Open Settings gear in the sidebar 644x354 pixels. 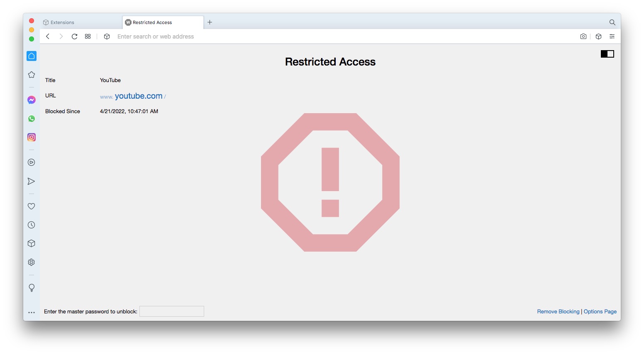click(32, 262)
